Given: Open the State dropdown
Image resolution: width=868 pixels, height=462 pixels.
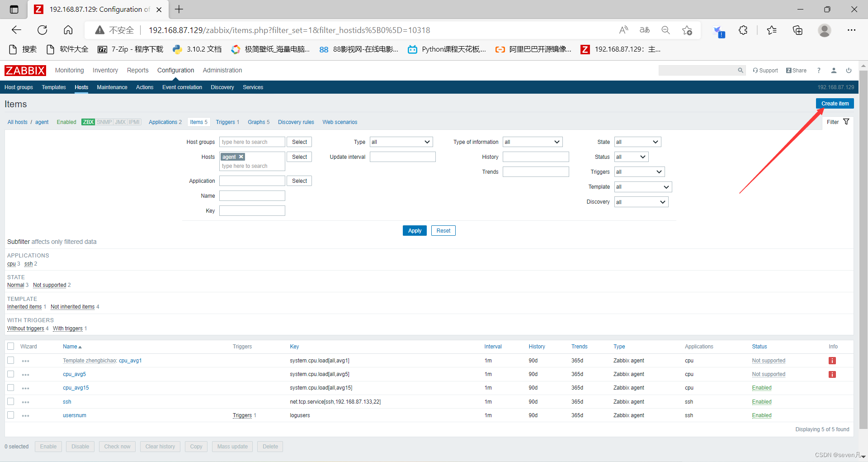Looking at the screenshot, I should tap(637, 142).
